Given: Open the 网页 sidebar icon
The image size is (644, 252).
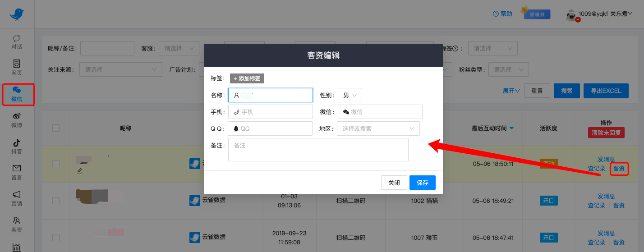Looking at the screenshot, I should [x=17, y=64].
